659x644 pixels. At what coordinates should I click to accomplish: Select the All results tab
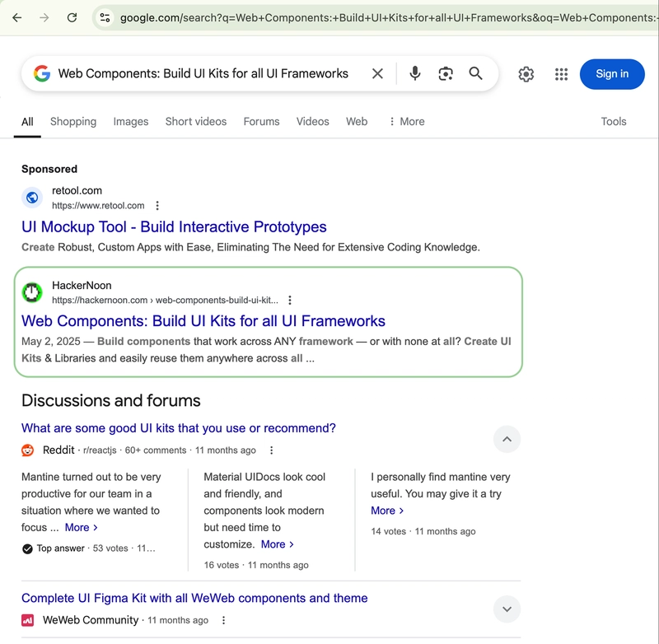[27, 122]
